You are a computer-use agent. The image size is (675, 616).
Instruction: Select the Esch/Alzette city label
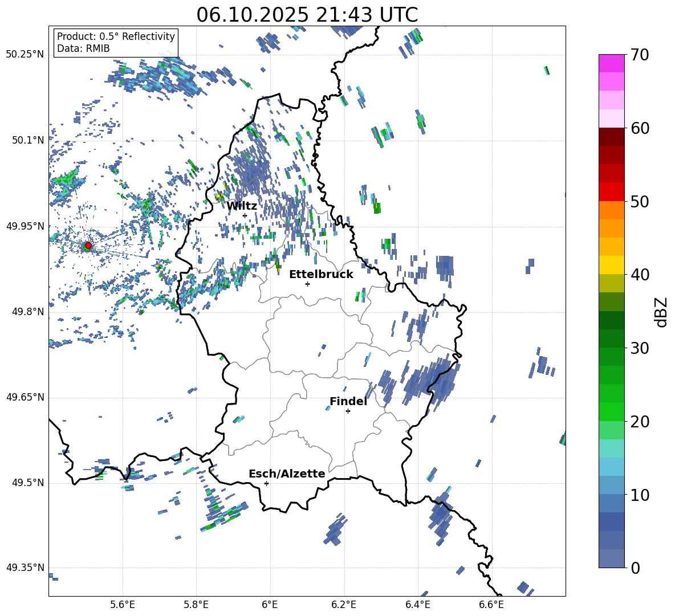coord(287,474)
